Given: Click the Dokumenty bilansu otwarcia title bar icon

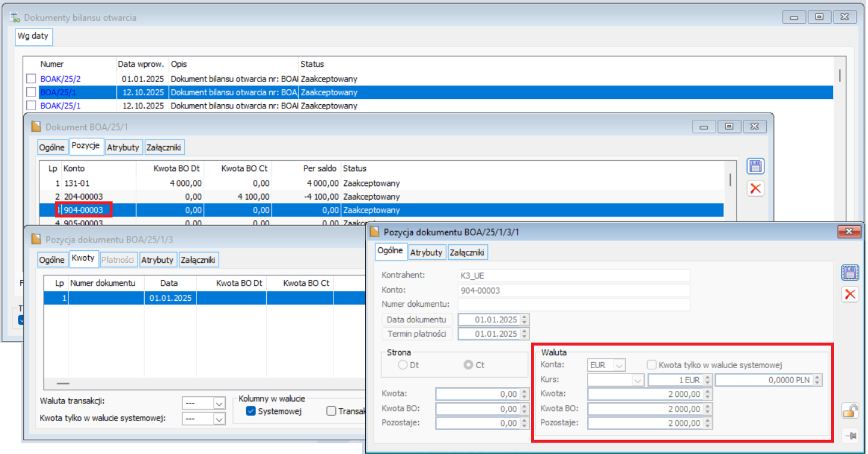Looking at the screenshot, I should click(15, 18).
